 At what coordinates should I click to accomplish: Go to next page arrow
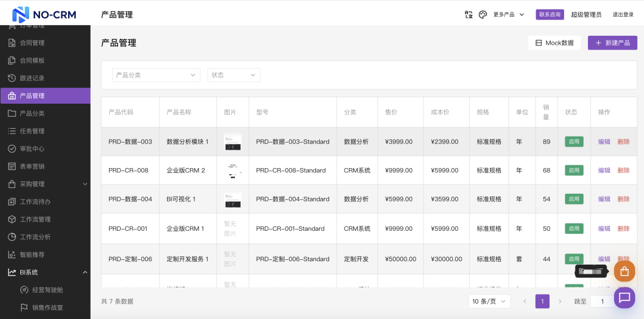click(x=560, y=301)
